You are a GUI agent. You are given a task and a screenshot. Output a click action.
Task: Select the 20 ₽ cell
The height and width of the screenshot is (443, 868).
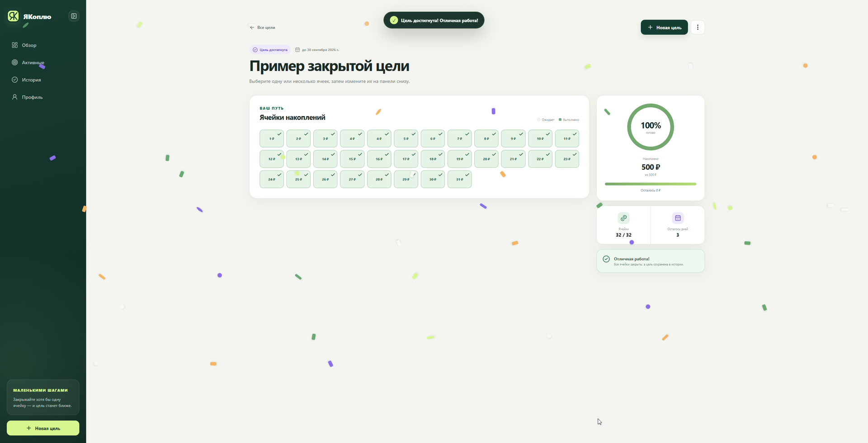coord(486,159)
